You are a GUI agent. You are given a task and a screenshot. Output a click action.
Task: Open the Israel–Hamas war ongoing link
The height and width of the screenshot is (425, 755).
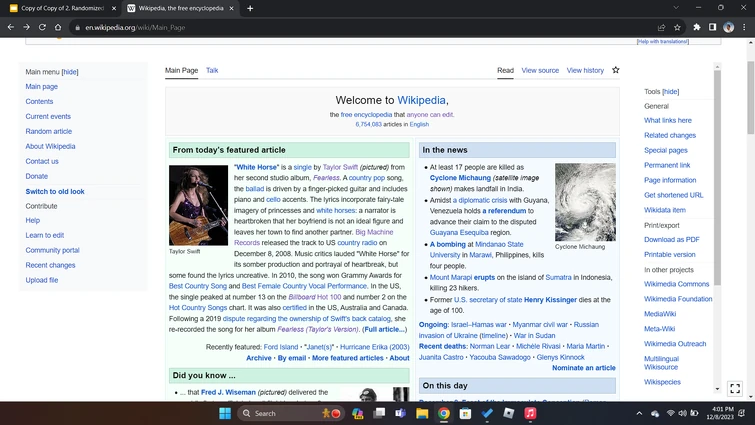(479, 325)
